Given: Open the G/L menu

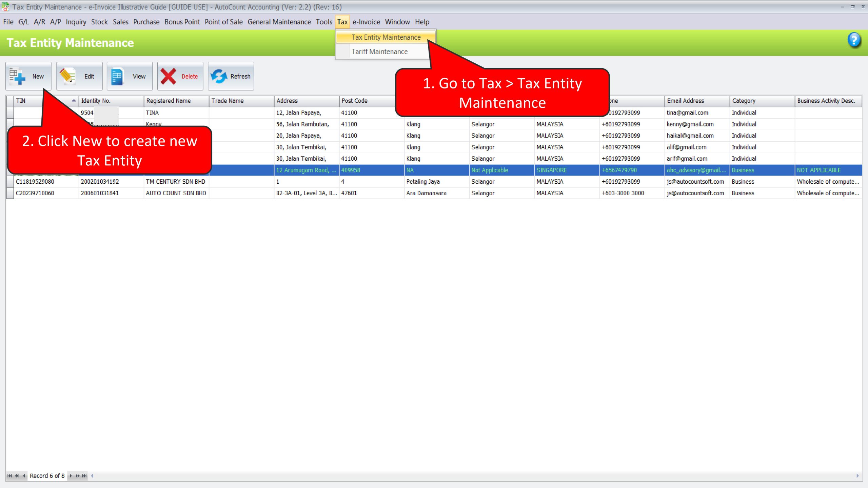Looking at the screenshot, I should click(x=23, y=22).
